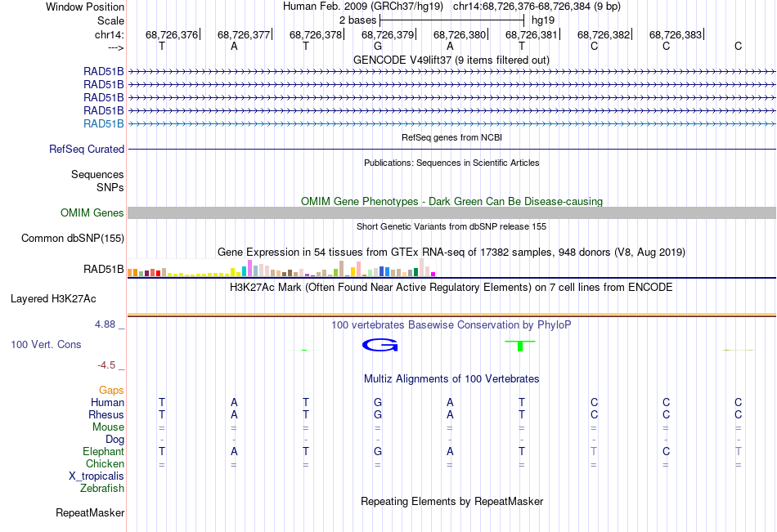Select the Rhesus species label
777x532 pixels.
tap(106, 414)
